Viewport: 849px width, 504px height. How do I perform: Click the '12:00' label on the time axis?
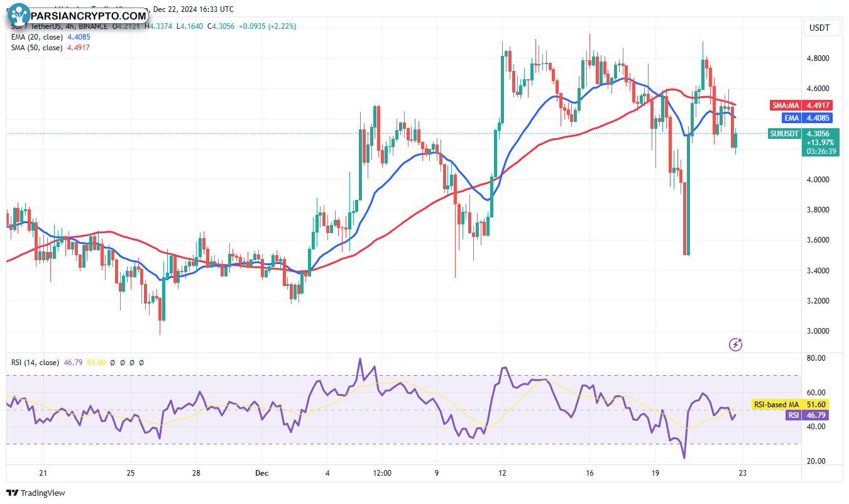pos(382,473)
